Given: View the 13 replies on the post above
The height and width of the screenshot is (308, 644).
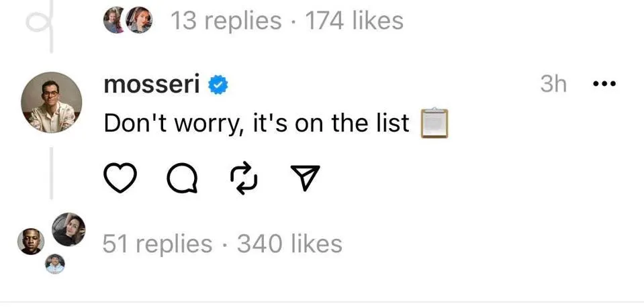Looking at the screenshot, I should [226, 21].
